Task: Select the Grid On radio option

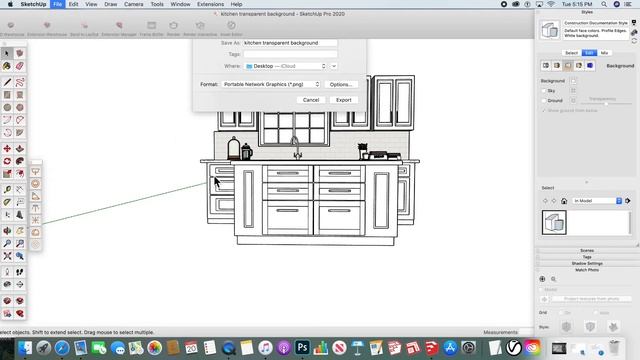Action: [562, 313]
